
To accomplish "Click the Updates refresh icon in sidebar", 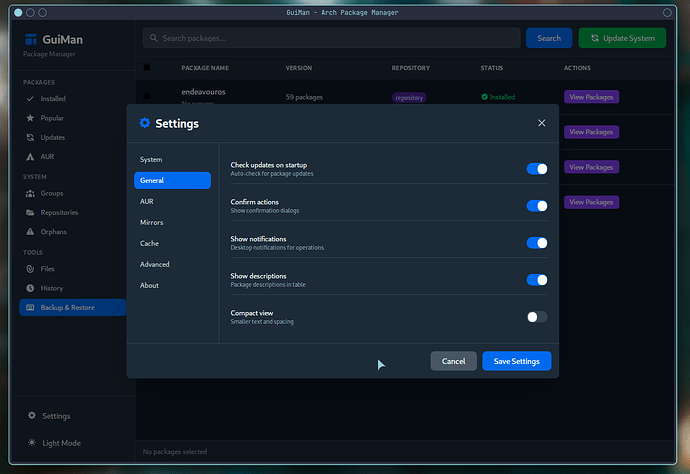I will point(31,137).
